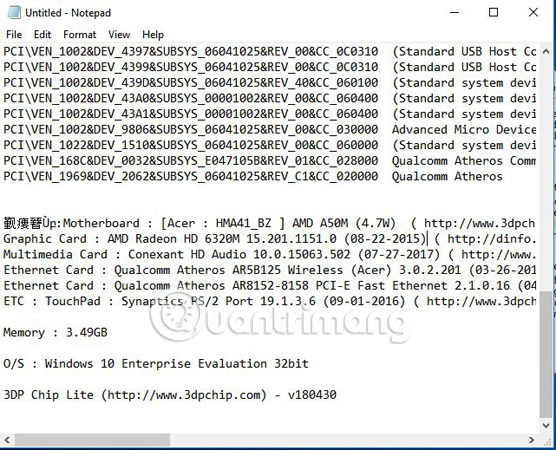This screenshot has height=450, width=556.
Task: Click the vertical scrollbar up arrow
Action: (x=546, y=51)
